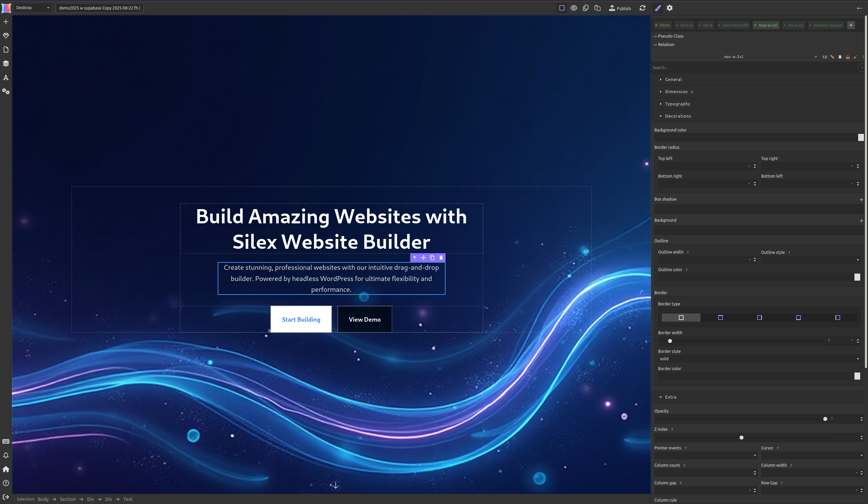
Task: Open the Background color swatch
Action: (861, 137)
